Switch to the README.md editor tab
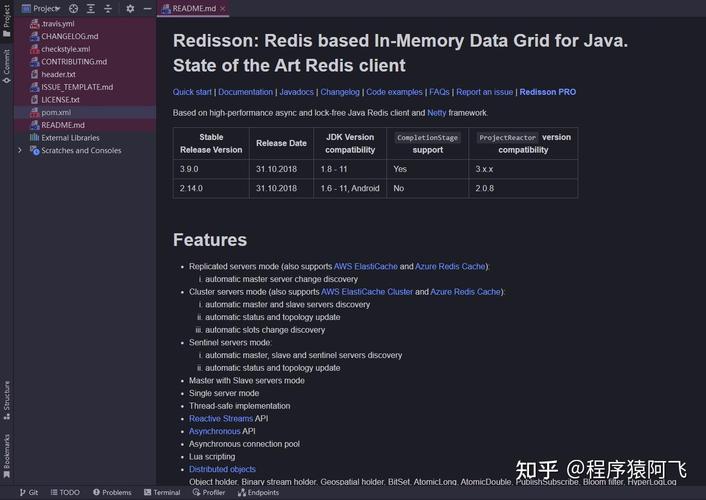 tap(194, 8)
